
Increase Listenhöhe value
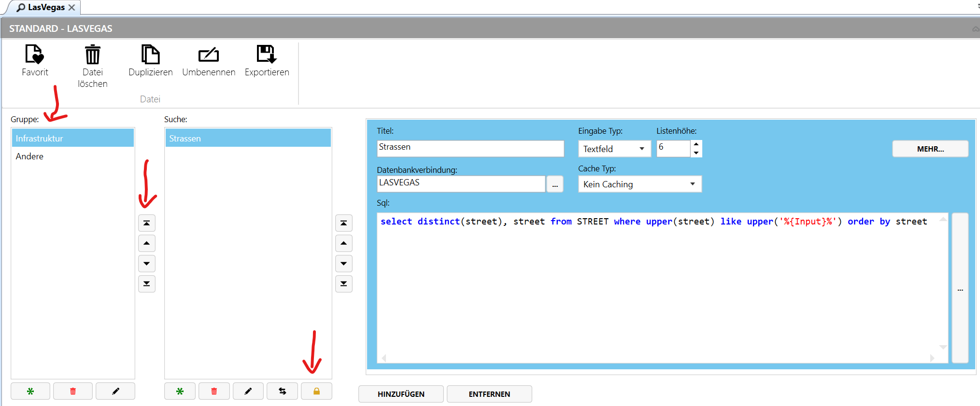[696, 144]
